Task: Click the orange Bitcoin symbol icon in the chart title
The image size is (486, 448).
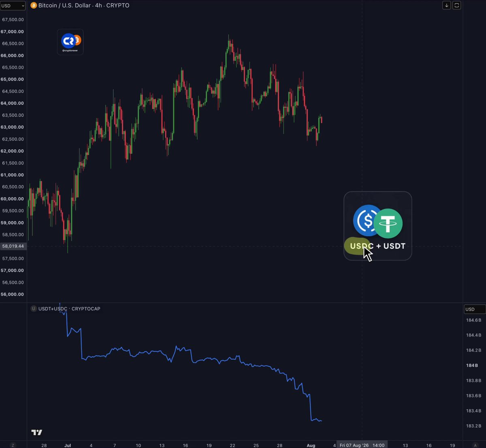Action: pos(34,6)
